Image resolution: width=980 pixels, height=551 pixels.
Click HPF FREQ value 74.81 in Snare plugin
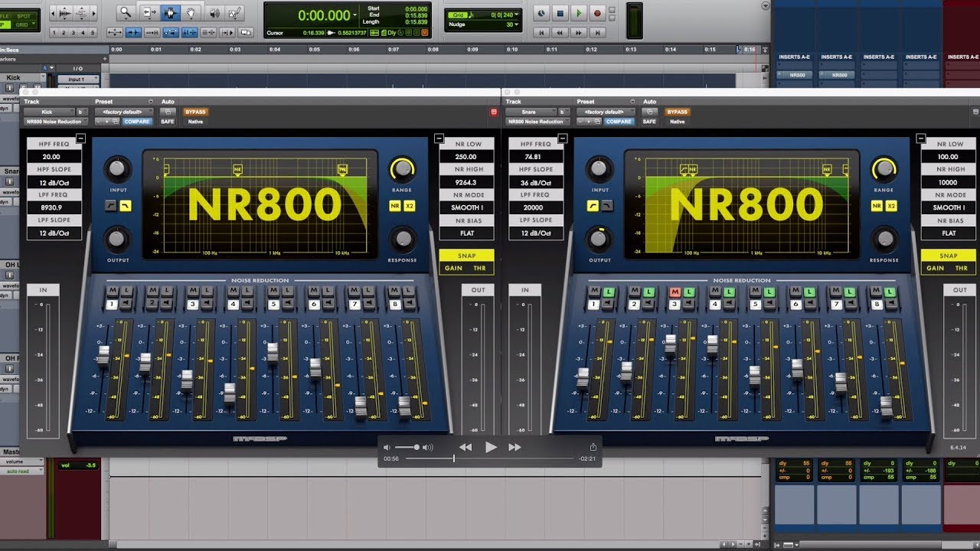[x=536, y=156]
